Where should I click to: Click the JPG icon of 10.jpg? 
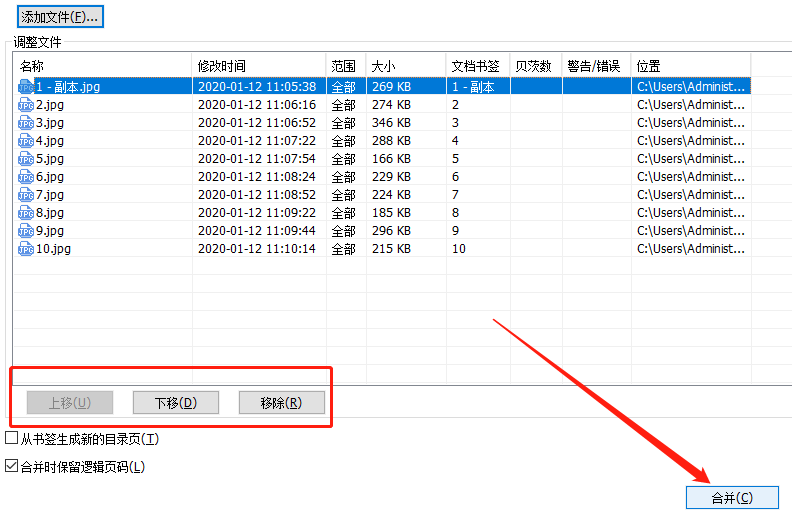pyautogui.click(x=26, y=249)
